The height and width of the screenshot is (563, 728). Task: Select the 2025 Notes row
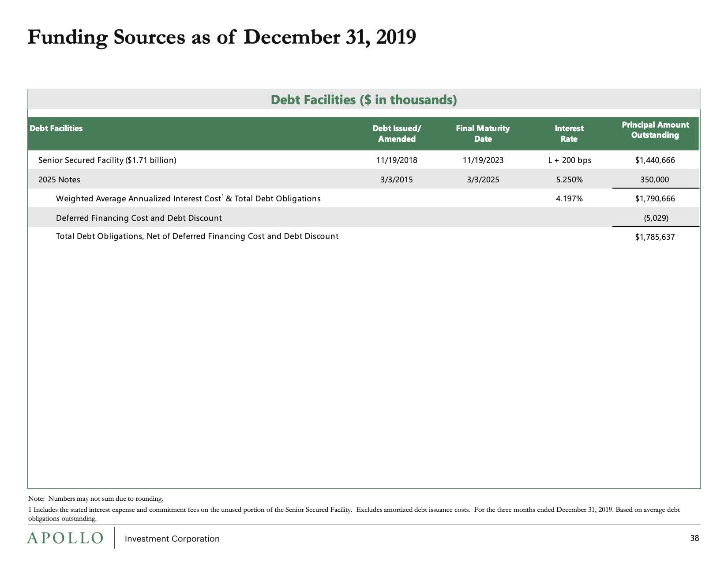click(60, 179)
